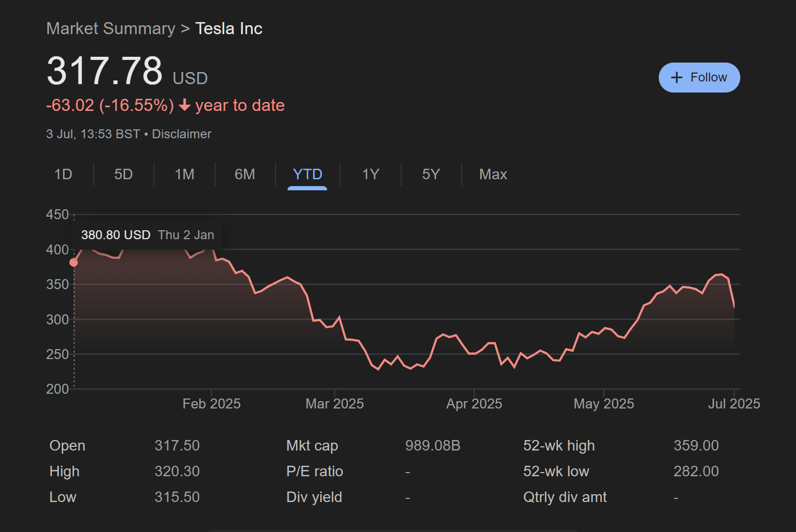Screen dimensions: 796x532
Task: Show the 1Y chart range
Action: 371,174
